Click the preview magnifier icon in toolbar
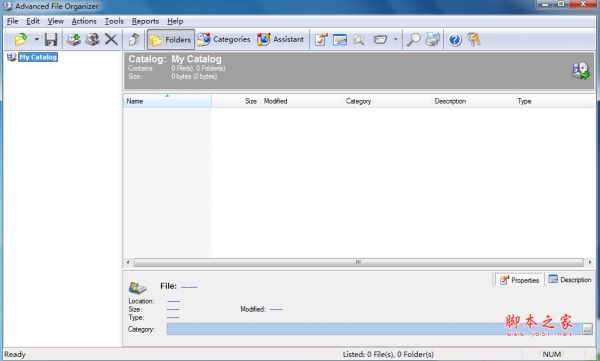 (359, 39)
